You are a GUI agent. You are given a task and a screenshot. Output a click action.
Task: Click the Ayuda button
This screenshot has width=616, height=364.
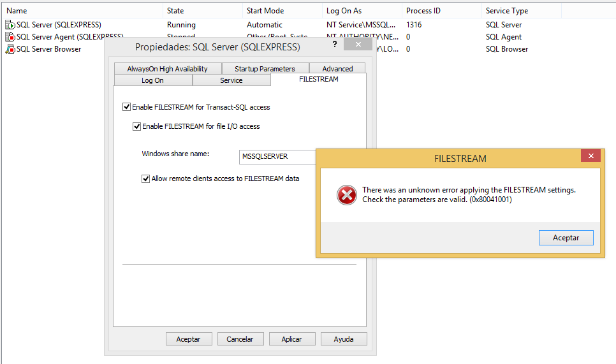[344, 339]
